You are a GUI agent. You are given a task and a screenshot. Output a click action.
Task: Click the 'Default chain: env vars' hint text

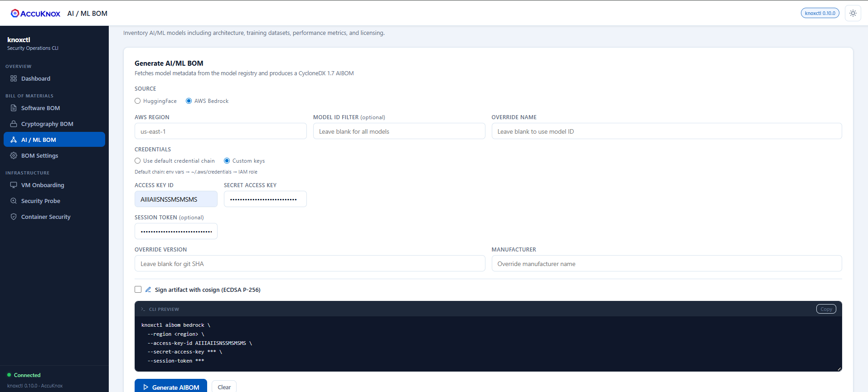tap(196, 172)
